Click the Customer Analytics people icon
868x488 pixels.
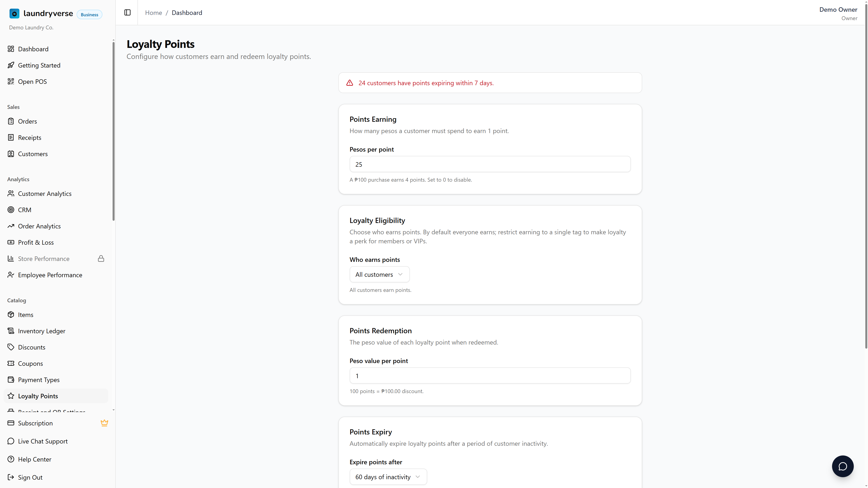pyautogui.click(x=11, y=193)
